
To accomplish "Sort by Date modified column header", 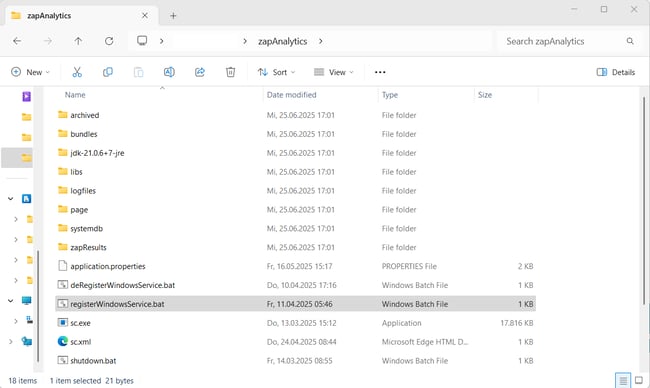I will (x=291, y=95).
